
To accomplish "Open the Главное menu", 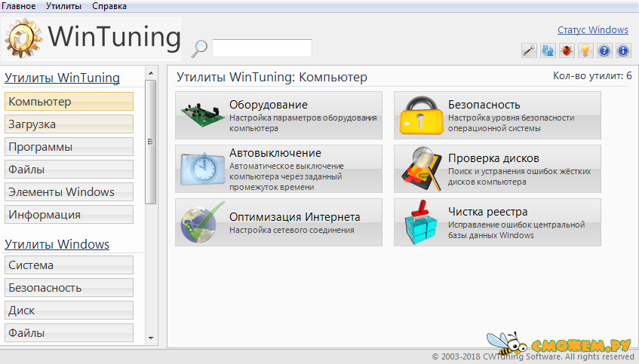I will pos(18,6).
